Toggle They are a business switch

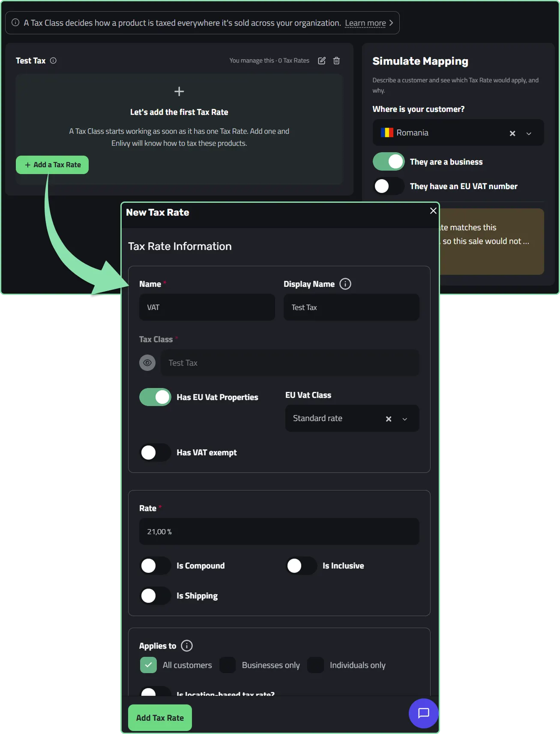coord(389,162)
